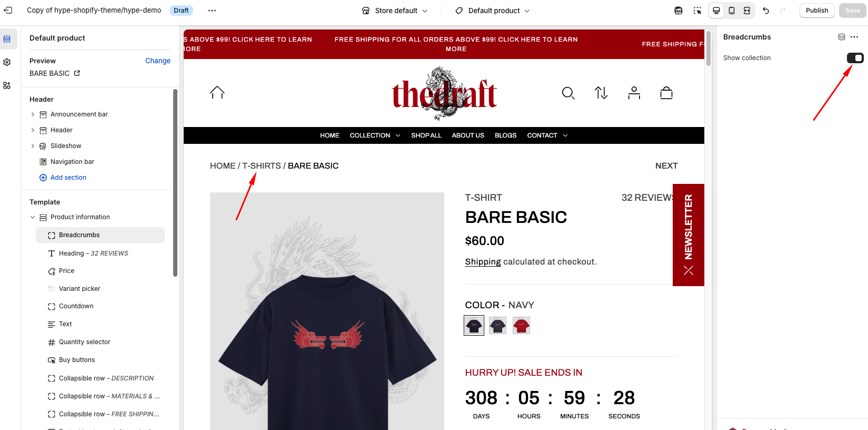
Task: Click the home icon in the store header
Action: click(x=217, y=93)
